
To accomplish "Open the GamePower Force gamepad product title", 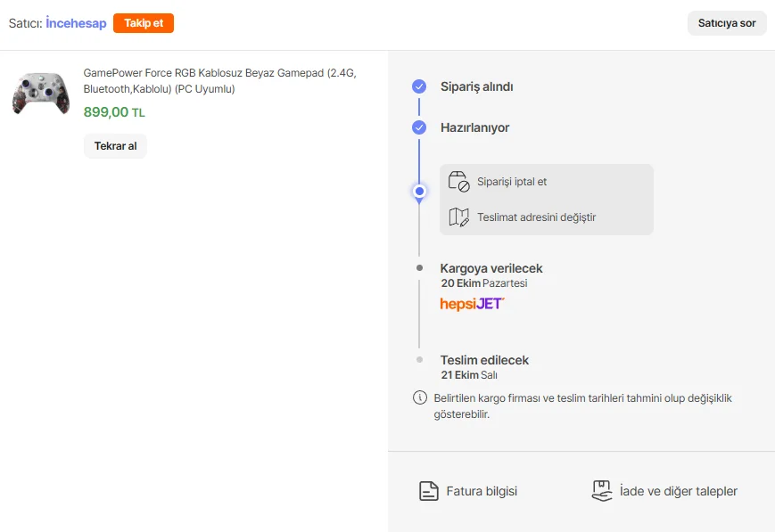I will (x=219, y=81).
